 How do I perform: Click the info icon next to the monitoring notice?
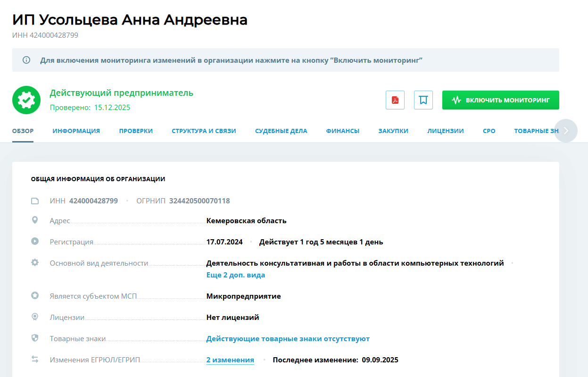click(26, 60)
